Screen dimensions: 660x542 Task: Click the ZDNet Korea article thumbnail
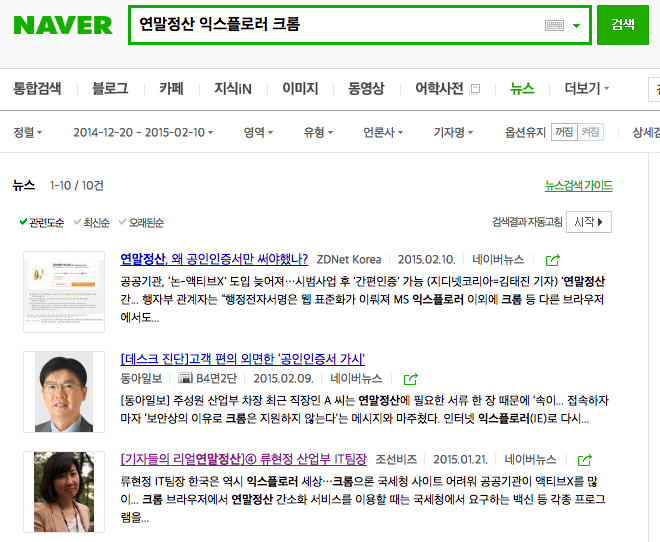64,292
